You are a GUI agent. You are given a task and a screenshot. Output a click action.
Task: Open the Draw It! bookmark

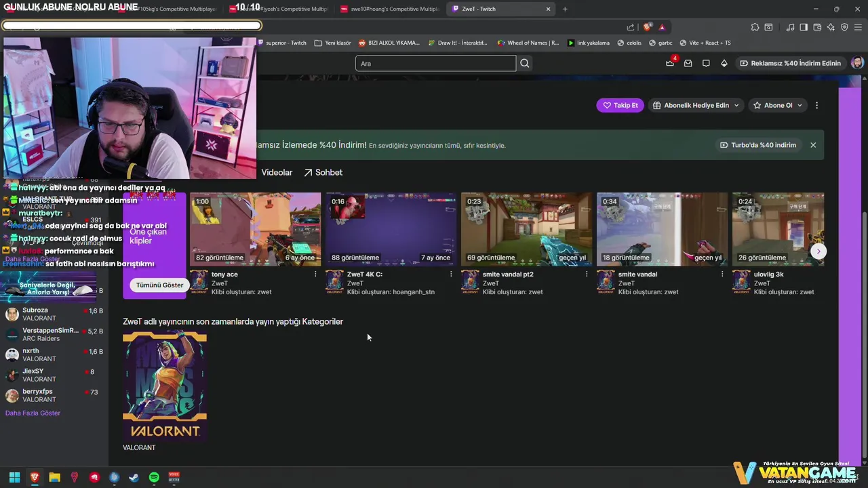pyautogui.click(x=457, y=43)
